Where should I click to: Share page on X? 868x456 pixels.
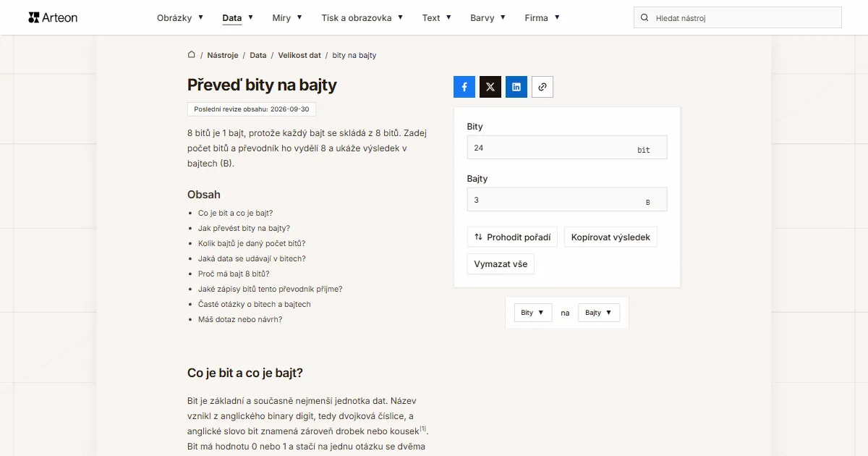tap(490, 87)
